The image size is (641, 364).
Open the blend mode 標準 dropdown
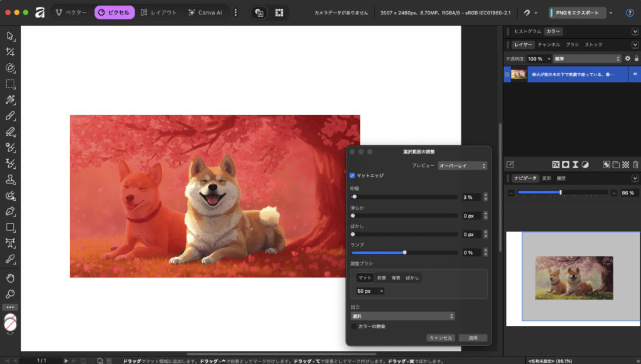587,59
